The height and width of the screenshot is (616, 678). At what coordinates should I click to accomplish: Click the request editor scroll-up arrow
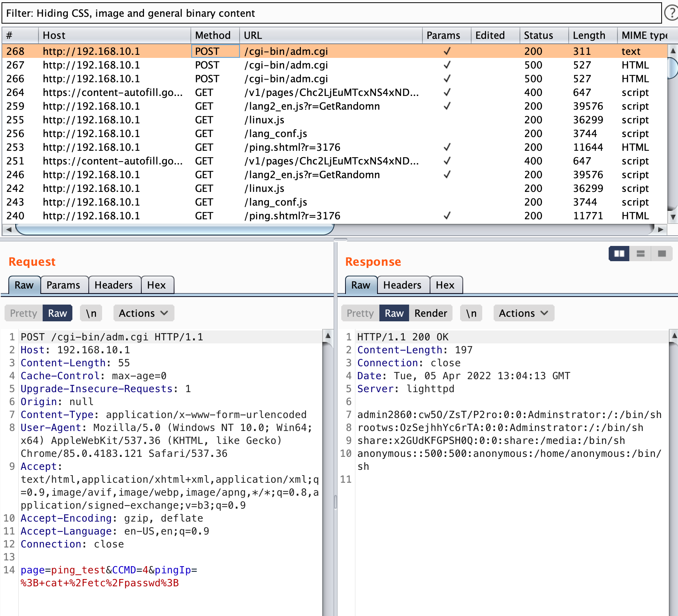[x=328, y=335]
